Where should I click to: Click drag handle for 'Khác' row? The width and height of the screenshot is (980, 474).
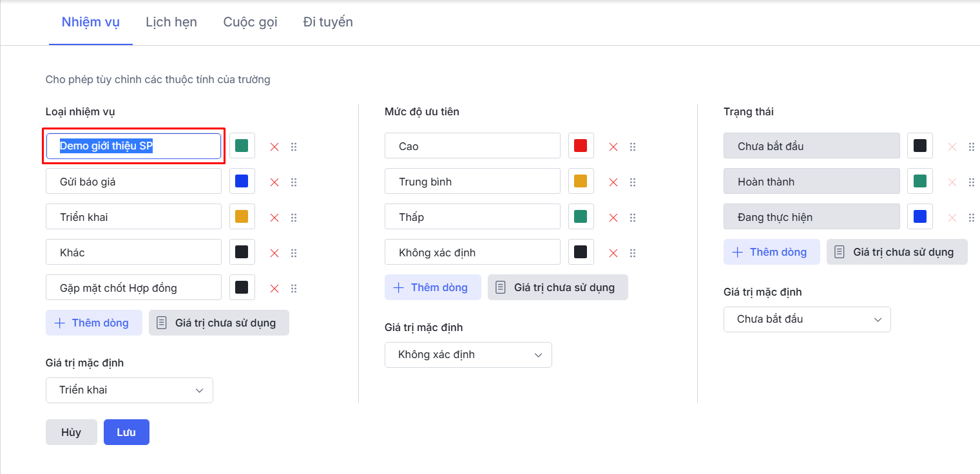click(x=294, y=253)
